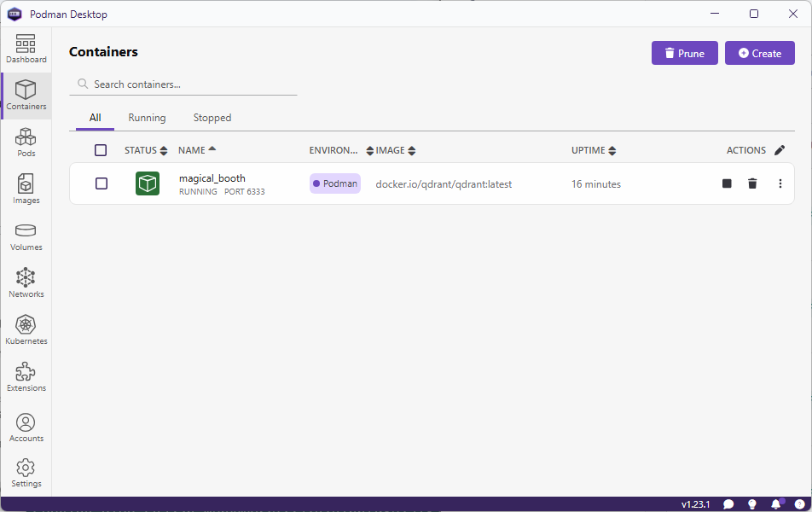
Task: Open the Volumes section
Action: point(26,236)
